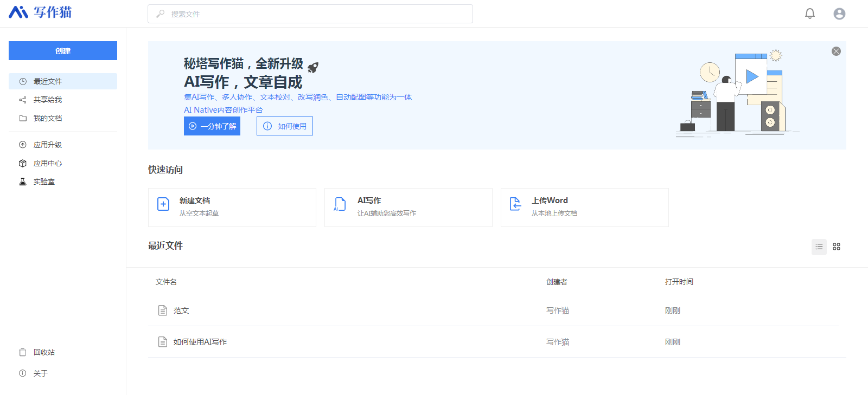Open 回收站 trash in the sidebar

click(43, 352)
